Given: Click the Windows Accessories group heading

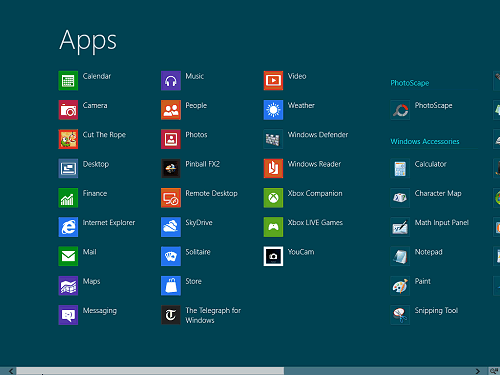Looking at the screenshot, I should (x=425, y=141).
